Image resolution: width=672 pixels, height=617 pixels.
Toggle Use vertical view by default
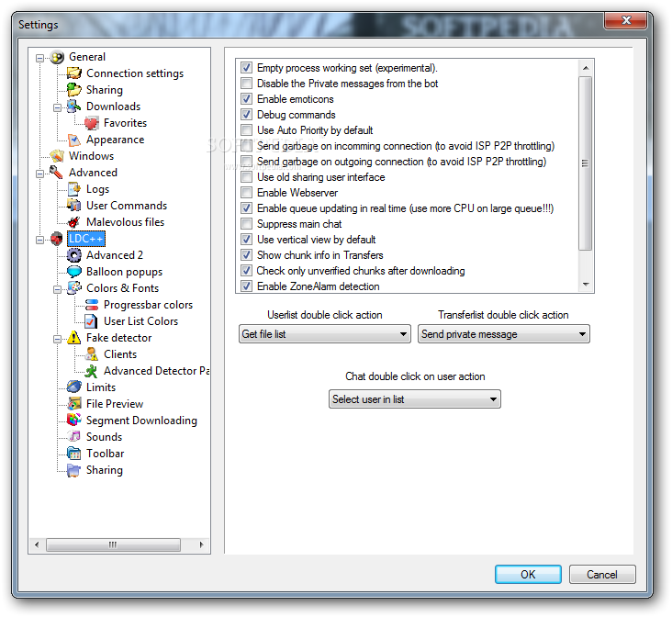point(246,240)
